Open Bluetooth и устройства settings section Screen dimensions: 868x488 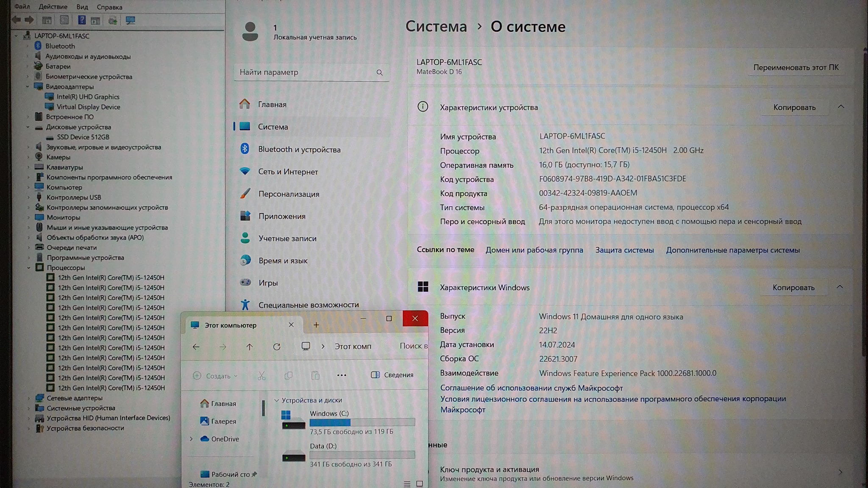click(x=299, y=149)
